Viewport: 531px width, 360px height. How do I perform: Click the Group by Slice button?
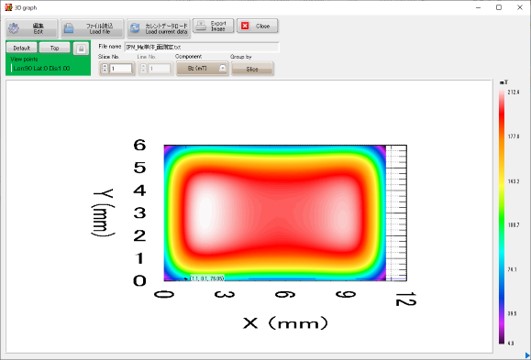[252, 69]
